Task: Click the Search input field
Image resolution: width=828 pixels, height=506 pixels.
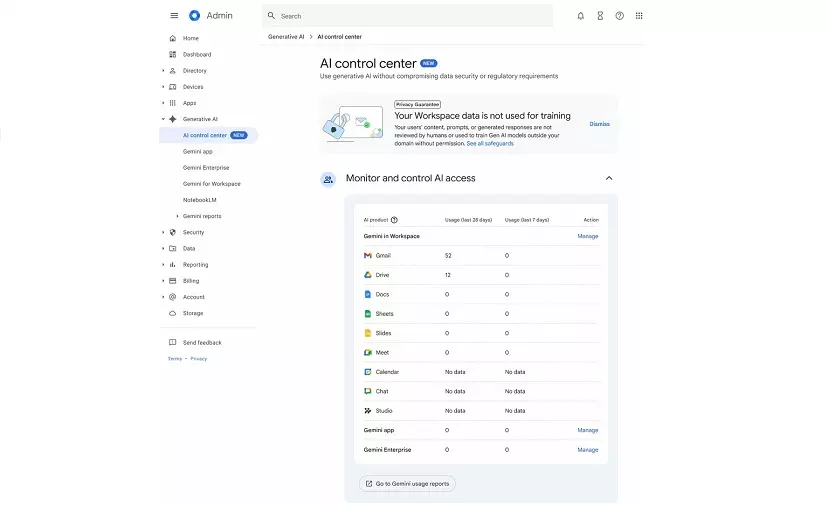Action: pyautogui.click(x=408, y=16)
